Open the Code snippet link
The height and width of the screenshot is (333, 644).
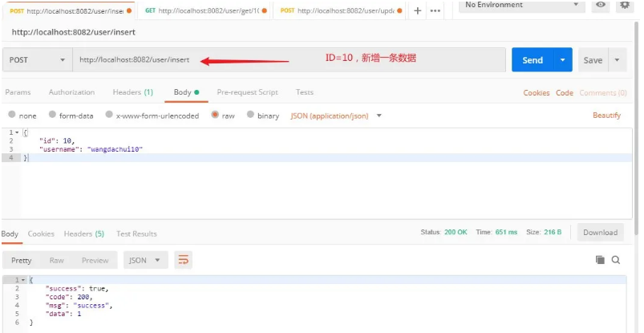point(565,93)
